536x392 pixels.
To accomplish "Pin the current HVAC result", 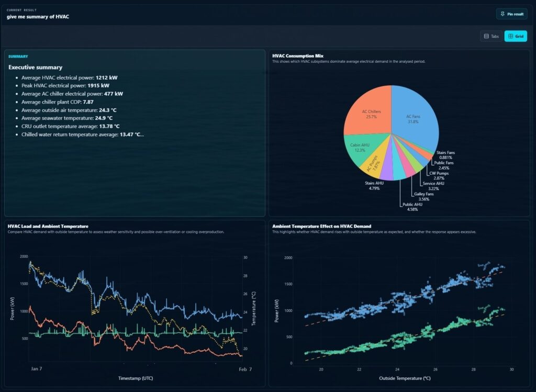I will (512, 14).
